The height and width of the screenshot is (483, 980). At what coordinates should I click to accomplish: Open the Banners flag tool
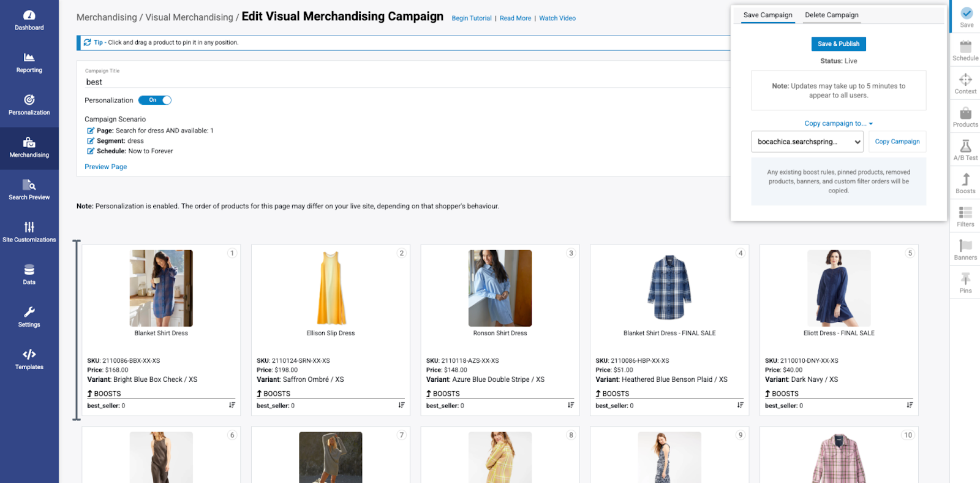pos(965,249)
